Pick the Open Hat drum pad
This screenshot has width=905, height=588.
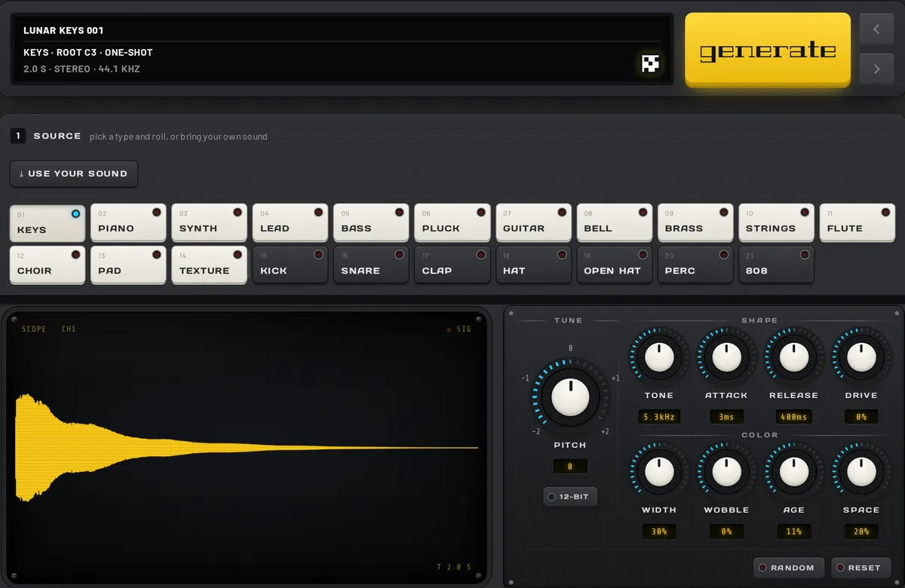click(x=615, y=265)
